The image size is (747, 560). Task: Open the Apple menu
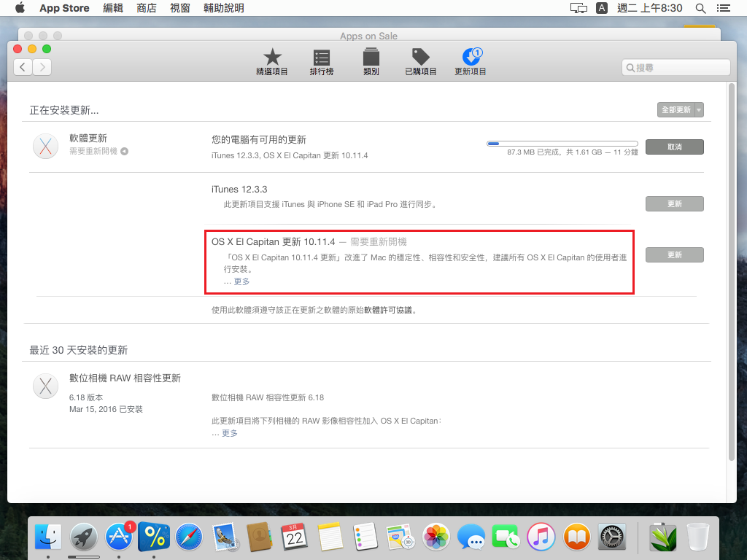[20, 8]
